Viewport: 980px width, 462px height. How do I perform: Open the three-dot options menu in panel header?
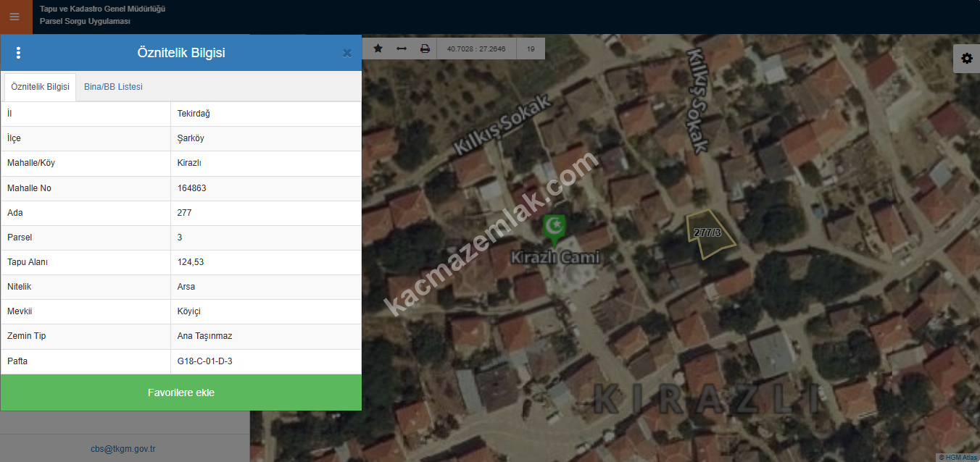19,53
